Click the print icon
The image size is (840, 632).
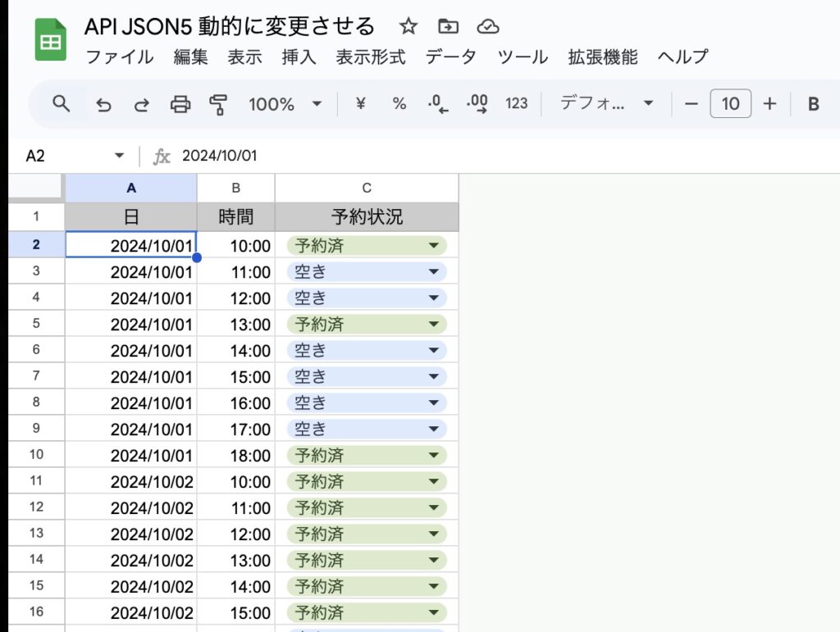pos(180,104)
